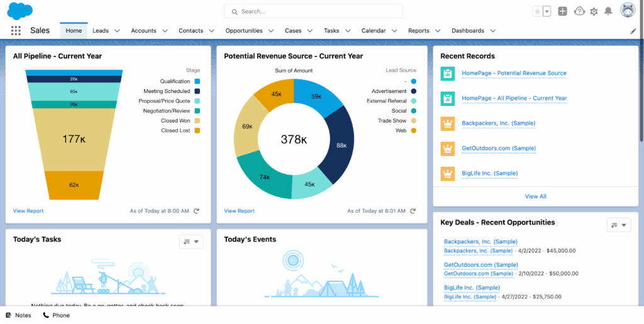Click the pencil edit navigation icon
644x324 pixels.
tap(633, 31)
